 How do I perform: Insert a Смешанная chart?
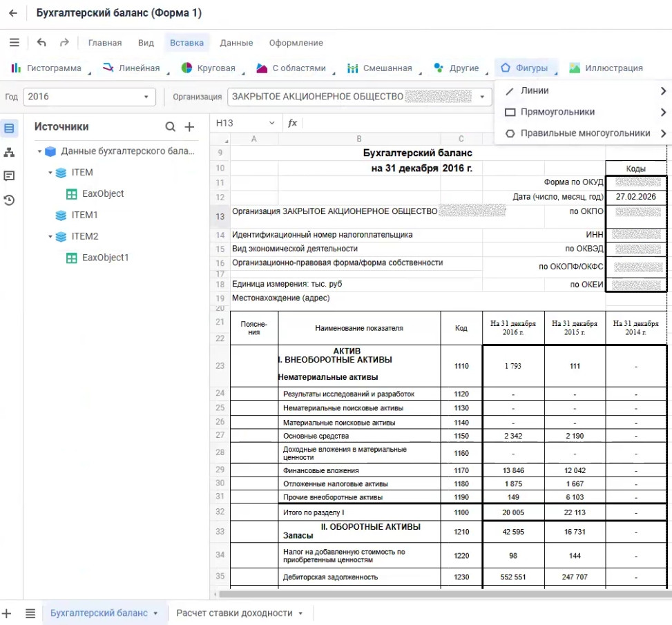(384, 68)
